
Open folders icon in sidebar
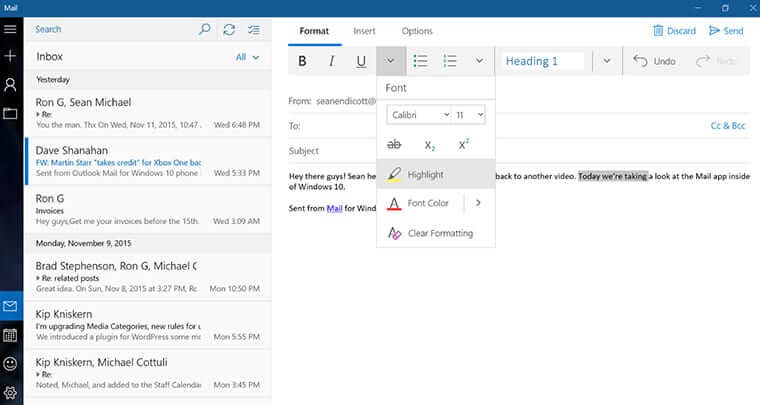click(x=10, y=114)
